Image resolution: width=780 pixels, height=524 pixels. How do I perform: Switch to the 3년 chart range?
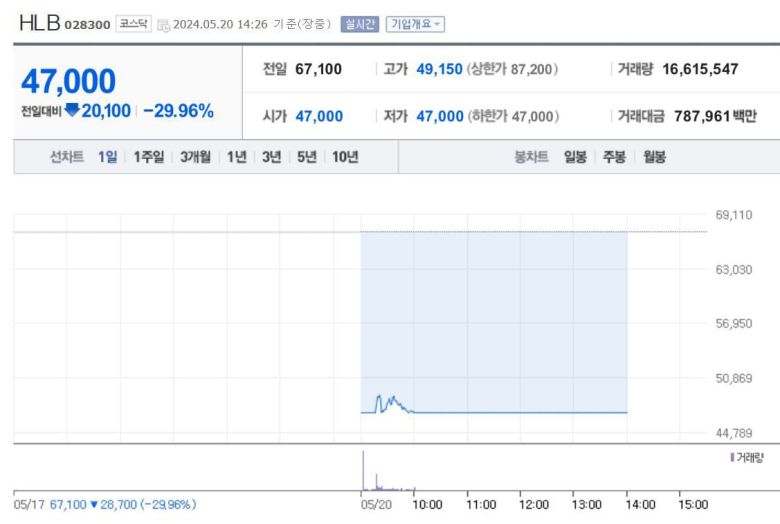271,157
